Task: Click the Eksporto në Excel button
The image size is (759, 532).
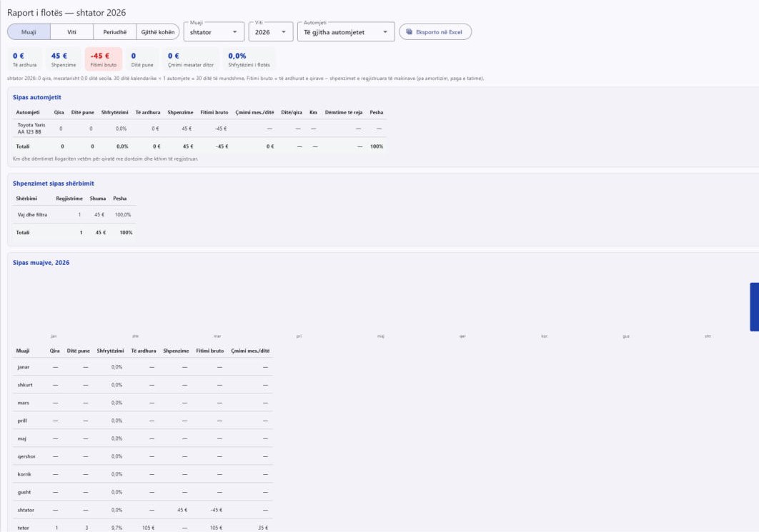Action: point(435,32)
